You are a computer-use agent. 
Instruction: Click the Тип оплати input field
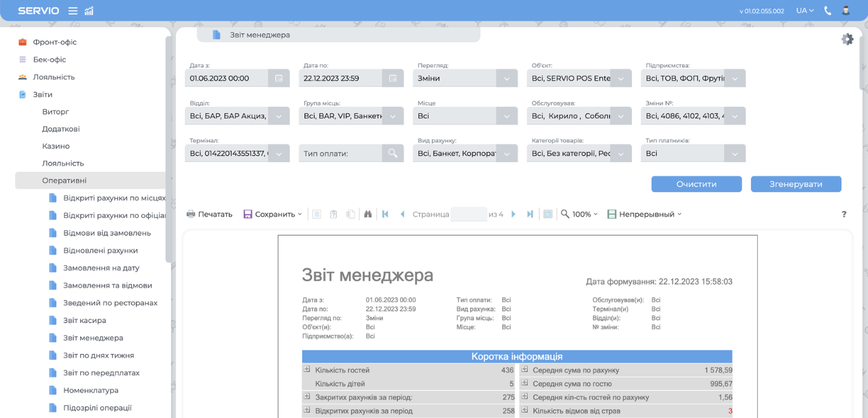click(341, 153)
